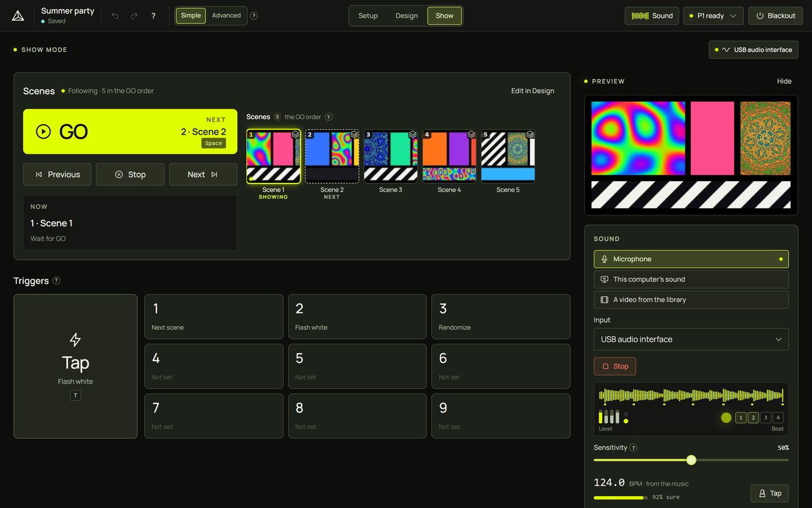
Task: Open Simple/Advanced mode help icon
Action: [253, 16]
